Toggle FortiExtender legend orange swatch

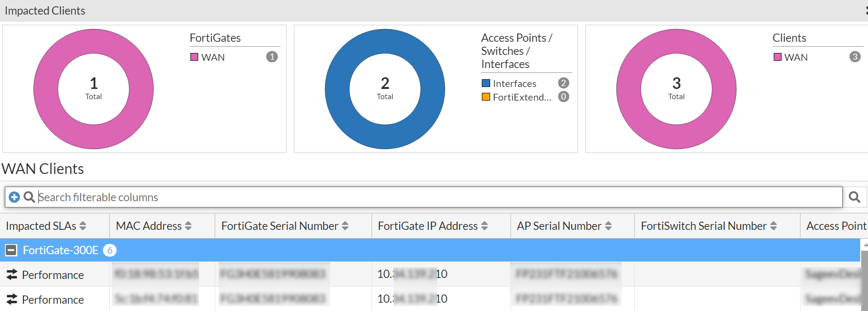pyautogui.click(x=486, y=97)
